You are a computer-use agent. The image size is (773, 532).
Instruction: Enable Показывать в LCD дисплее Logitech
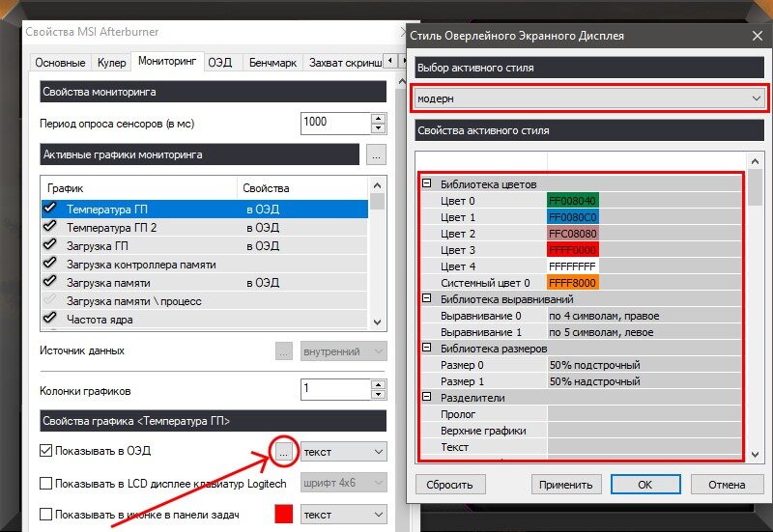pos(45,483)
